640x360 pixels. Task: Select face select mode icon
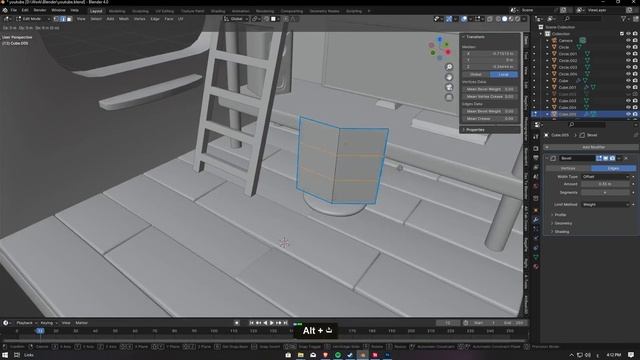tap(69, 19)
